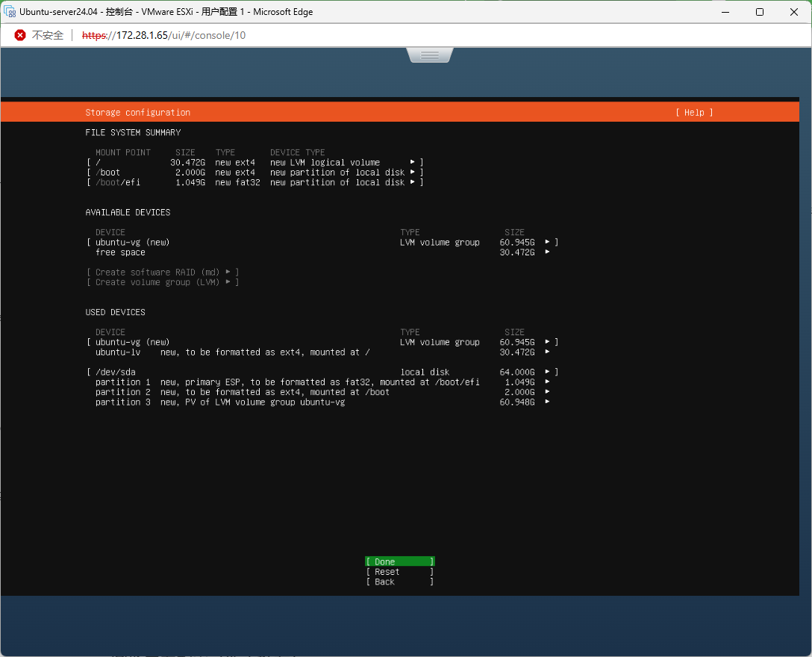812x657 pixels.
Task: Expand the /dev/sda local disk menu
Action: (x=547, y=372)
